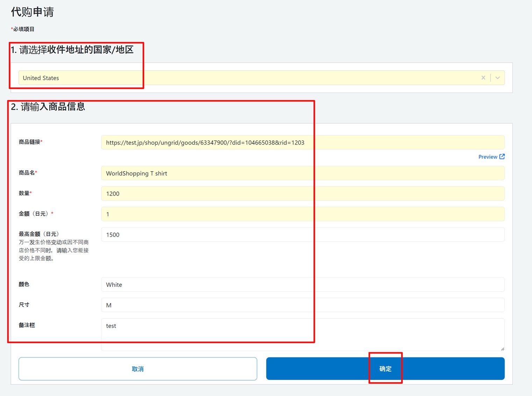Expand the country dropdown chevron arrow

pyautogui.click(x=497, y=78)
